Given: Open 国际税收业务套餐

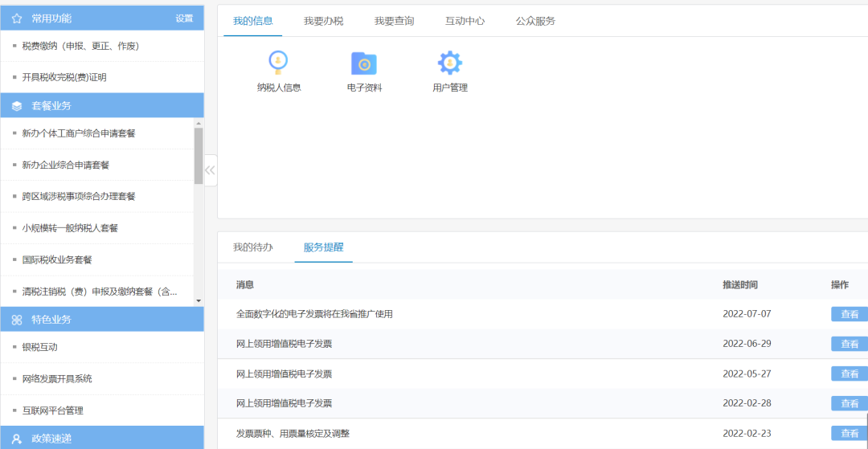Looking at the screenshot, I should point(57,259).
